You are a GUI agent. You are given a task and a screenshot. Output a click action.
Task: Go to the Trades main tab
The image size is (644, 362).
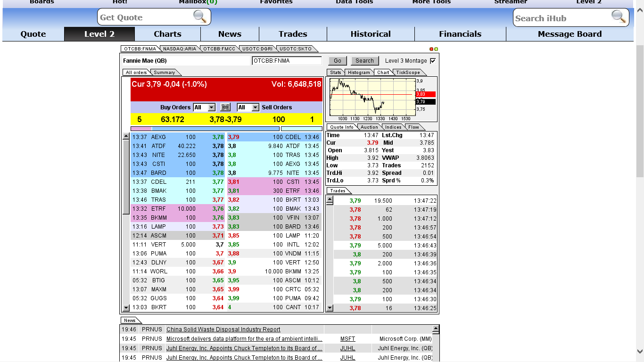click(x=293, y=34)
